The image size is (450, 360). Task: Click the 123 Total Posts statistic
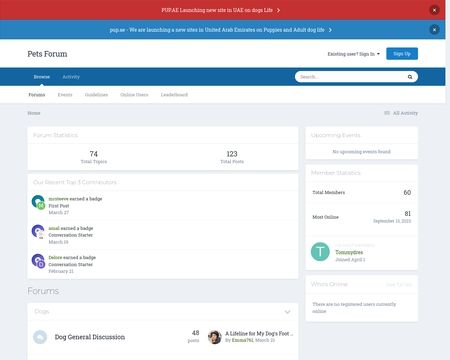coord(232,157)
